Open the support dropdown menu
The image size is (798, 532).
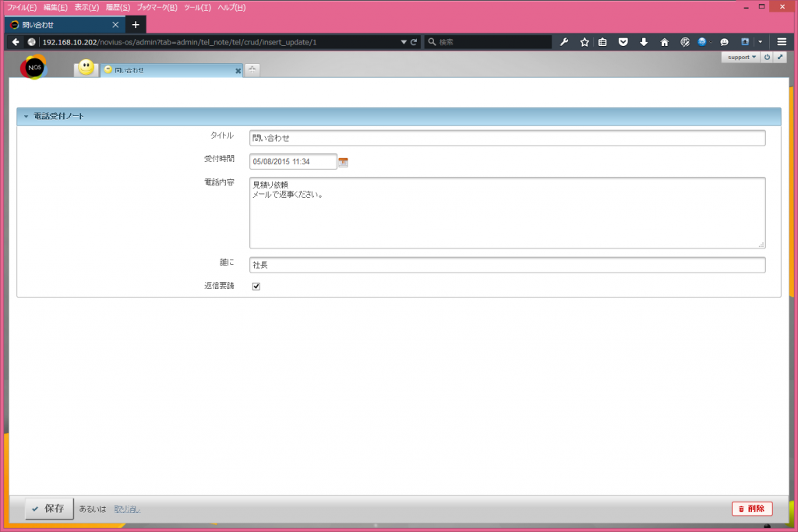tap(739, 56)
